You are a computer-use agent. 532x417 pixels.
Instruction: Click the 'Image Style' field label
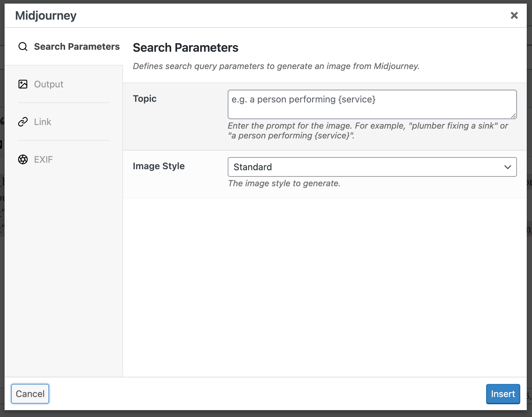[159, 166]
